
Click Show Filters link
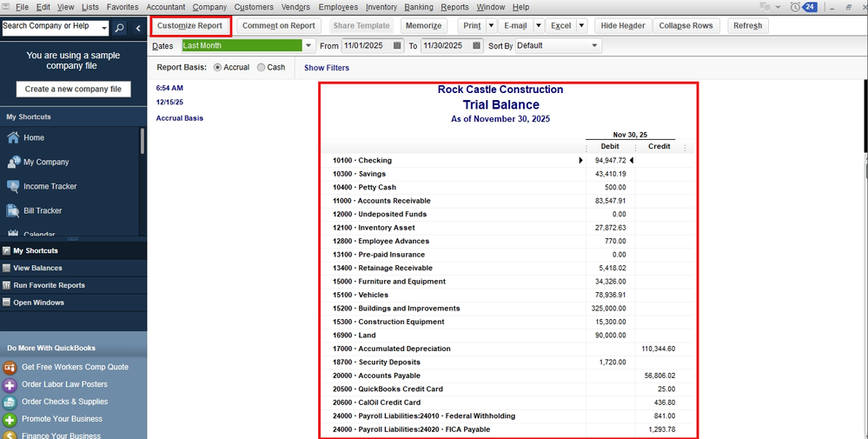click(x=327, y=68)
